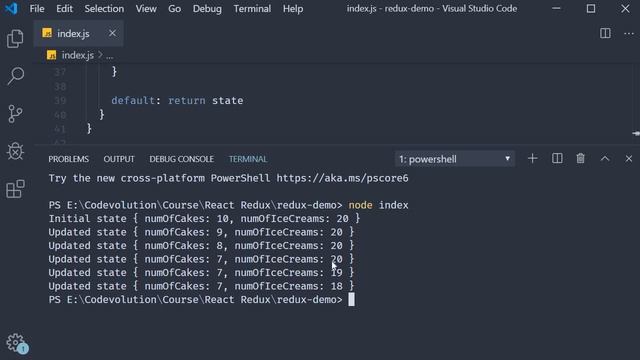Click 'node index' command in terminal
640x360 pixels.
[x=378, y=205]
